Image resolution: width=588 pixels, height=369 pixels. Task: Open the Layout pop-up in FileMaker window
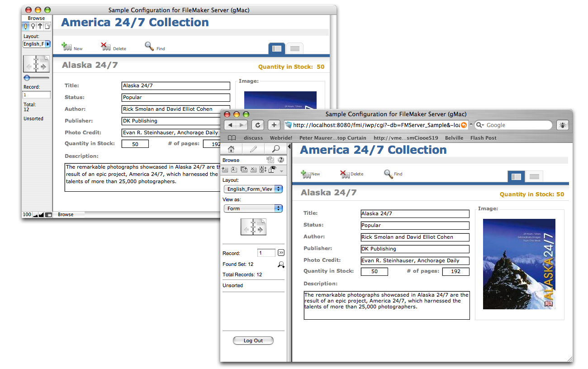tap(37, 44)
